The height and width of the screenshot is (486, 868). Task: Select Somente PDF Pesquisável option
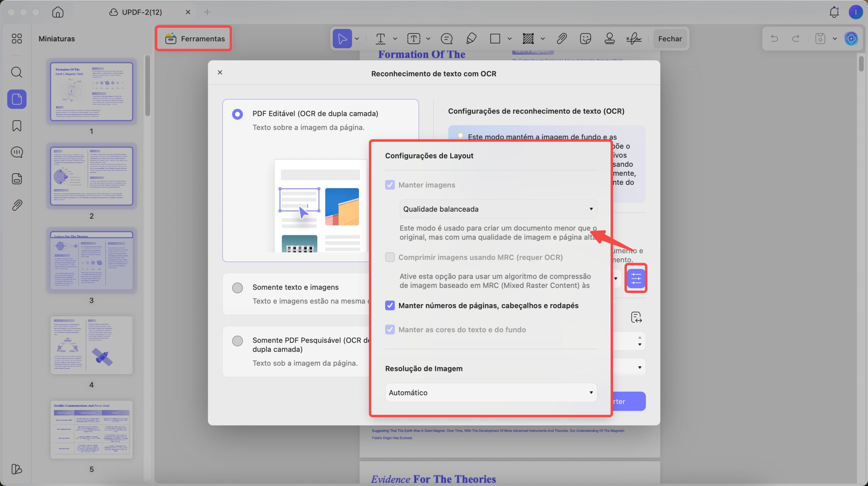click(x=237, y=341)
